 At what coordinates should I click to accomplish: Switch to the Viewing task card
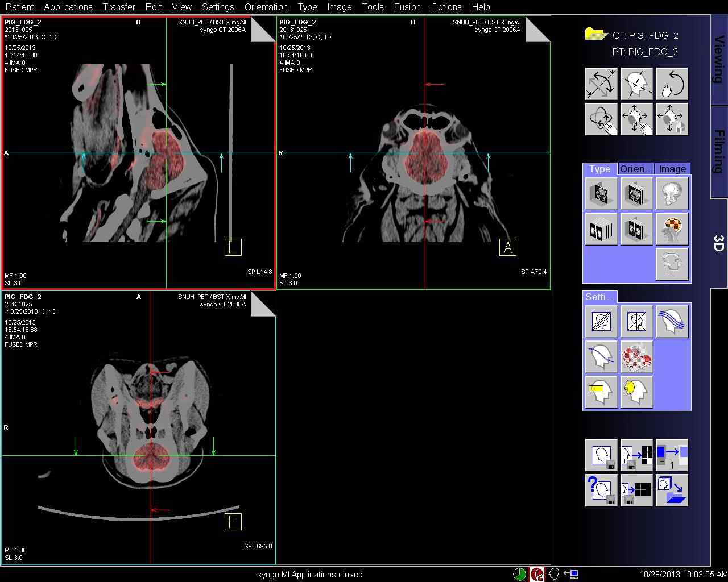point(719,60)
